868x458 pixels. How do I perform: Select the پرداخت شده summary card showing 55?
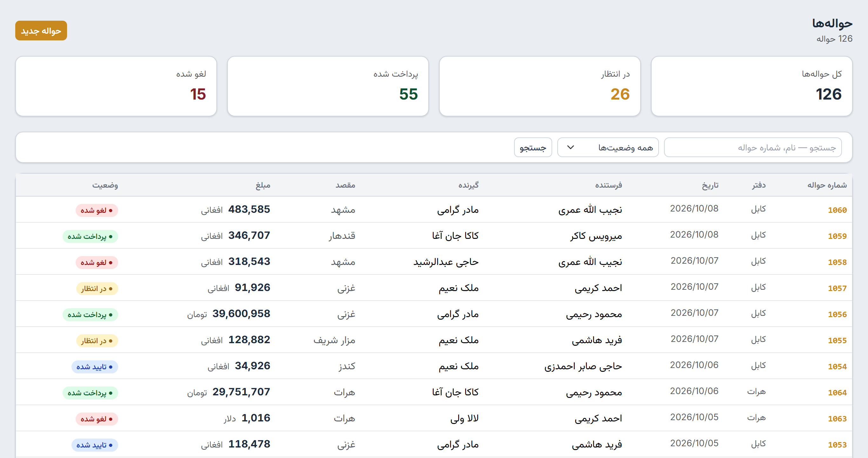pyautogui.click(x=328, y=86)
